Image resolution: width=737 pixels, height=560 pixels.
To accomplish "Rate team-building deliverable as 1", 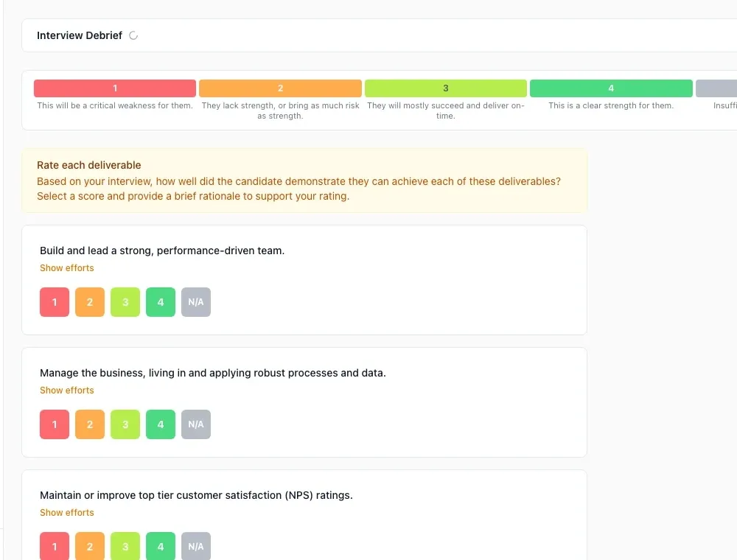I will pyautogui.click(x=55, y=302).
